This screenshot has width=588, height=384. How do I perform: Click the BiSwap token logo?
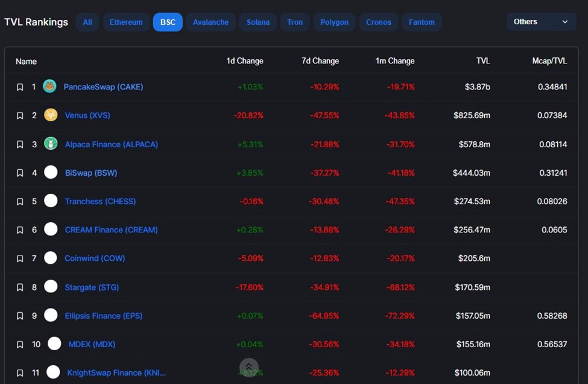[x=51, y=172]
